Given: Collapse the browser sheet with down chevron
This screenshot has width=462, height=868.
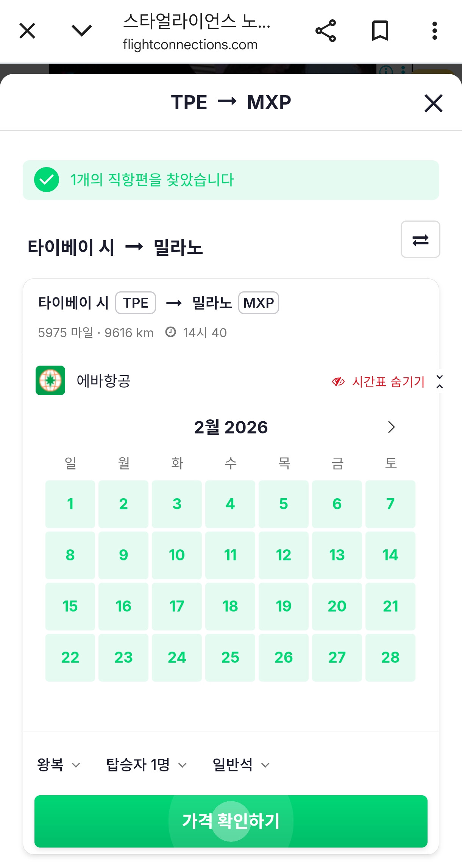Looking at the screenshot, I should coord(82,31).
